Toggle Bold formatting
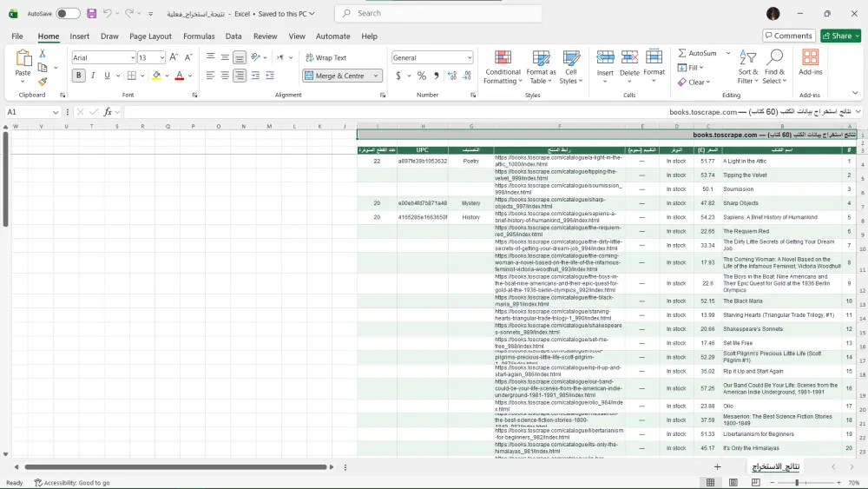Viewport: 868px width, 489px height. (79, 76)
